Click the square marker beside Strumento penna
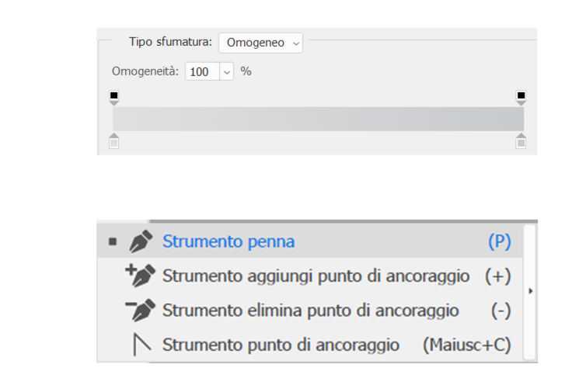 (x=113, y=241)
